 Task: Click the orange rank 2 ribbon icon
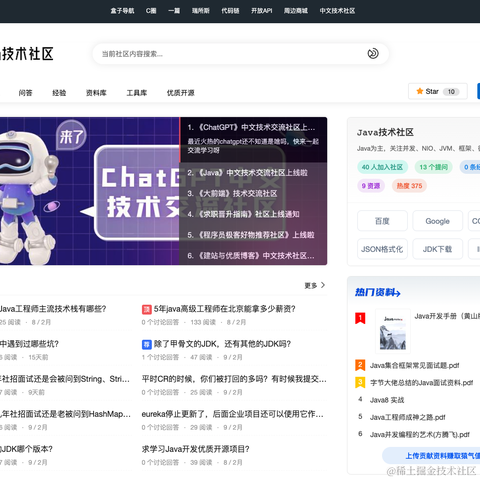pyautogui.click(x=360, y=365)
